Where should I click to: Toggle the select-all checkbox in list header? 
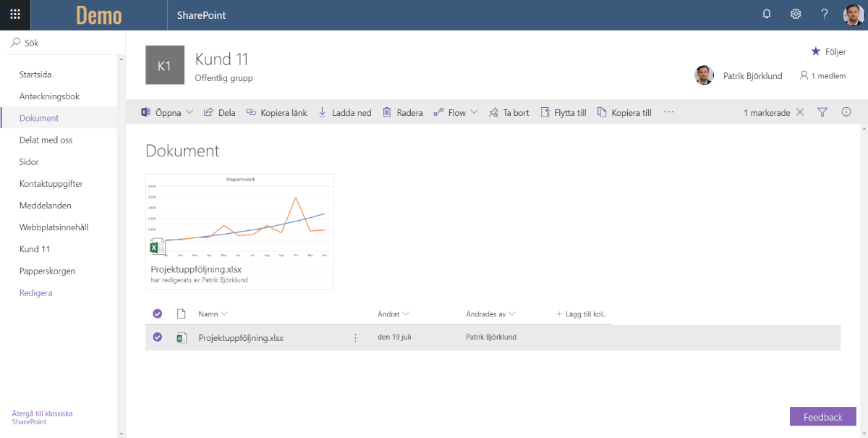coord(158,313)
